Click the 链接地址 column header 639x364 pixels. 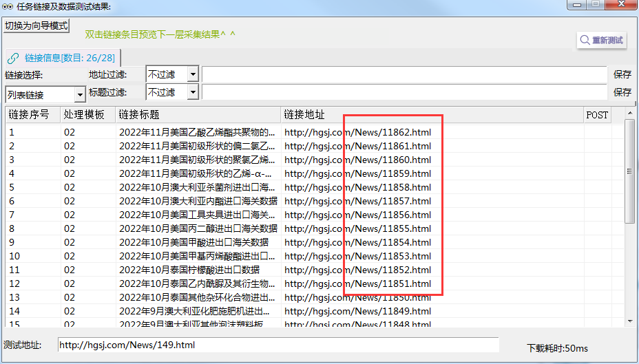point(432,115)
